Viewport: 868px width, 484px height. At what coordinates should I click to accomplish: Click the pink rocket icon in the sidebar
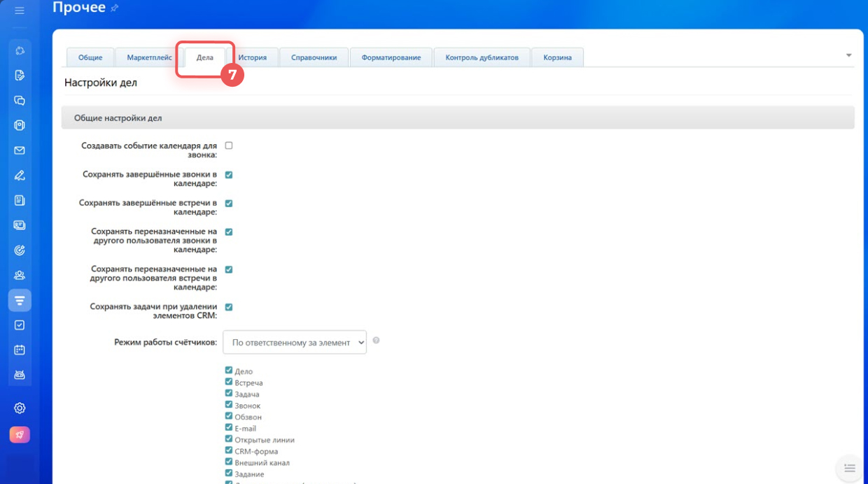pyautogui.click(x=20, y=434)
